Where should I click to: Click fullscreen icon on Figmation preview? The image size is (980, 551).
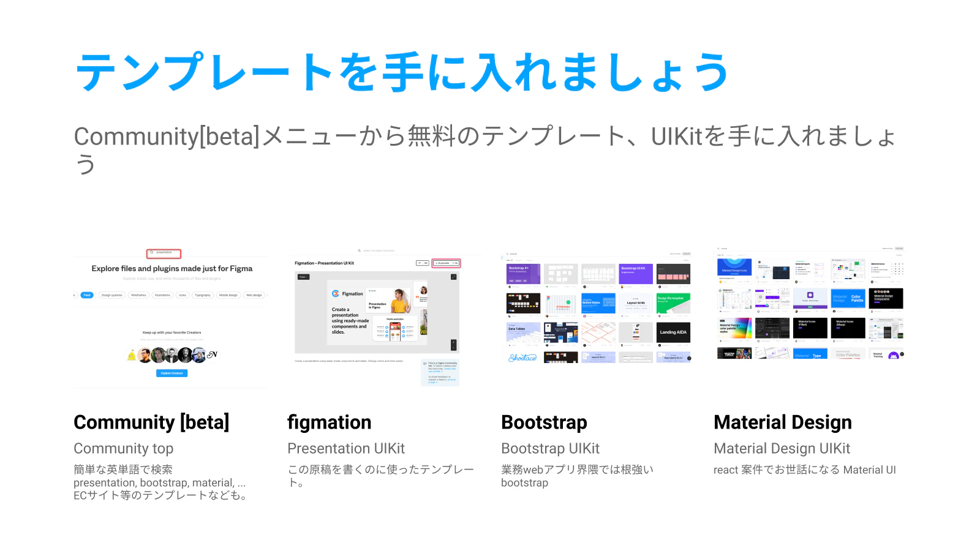coord(454,277)
